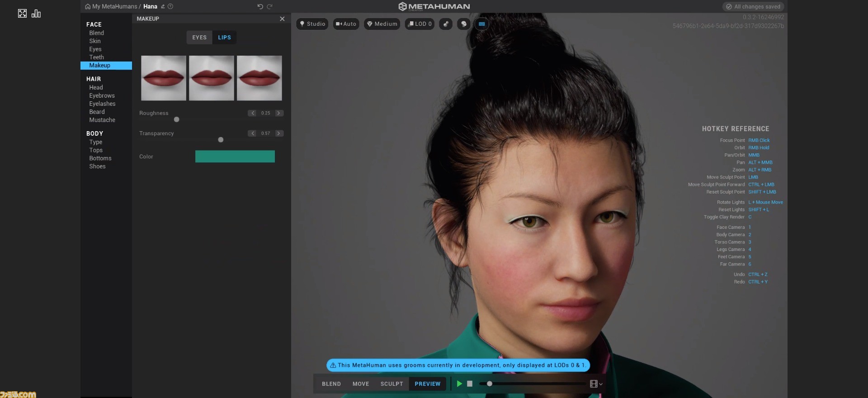
Task: Open the lip Color swatch picker
Action: [x=235, y=156]
